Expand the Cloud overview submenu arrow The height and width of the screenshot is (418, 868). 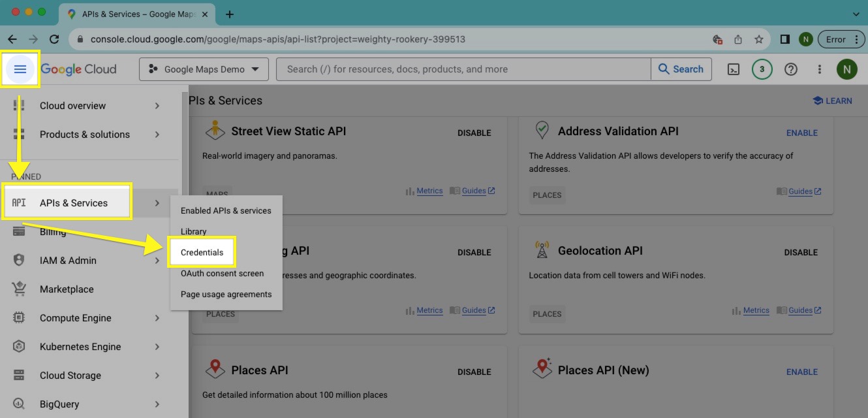157,106
